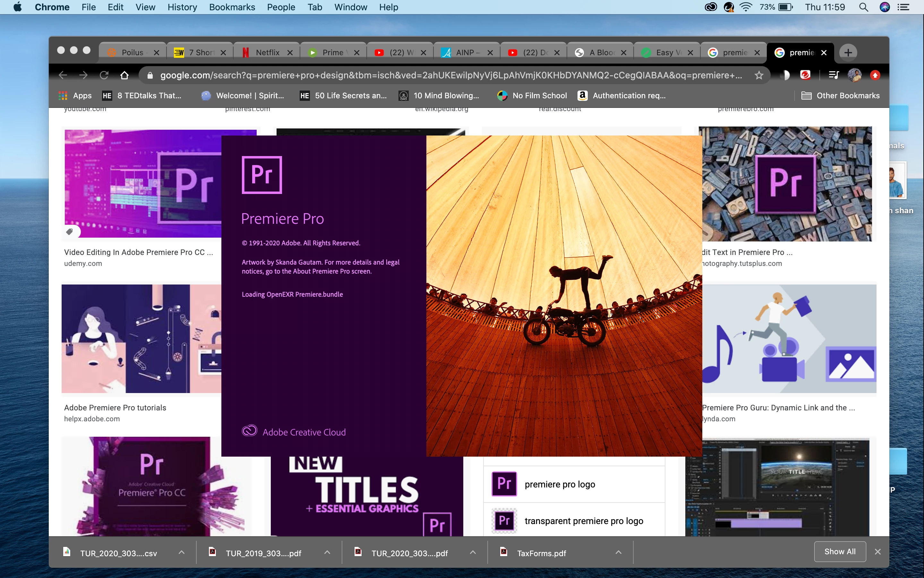Open the Udemy Premiere Pro thumbnail
924x578 pixels.
(143, 183)
